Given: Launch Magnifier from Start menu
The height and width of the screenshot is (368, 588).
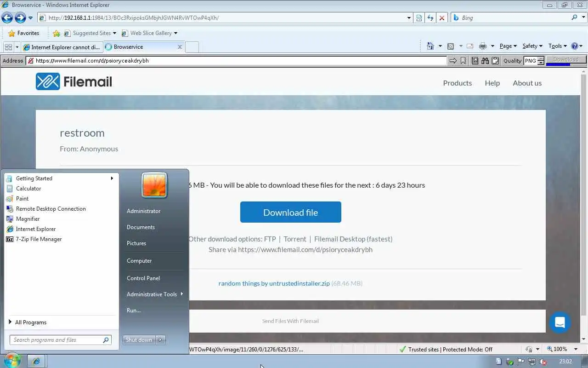Looking at the screenshot, I should click(61, 219).
